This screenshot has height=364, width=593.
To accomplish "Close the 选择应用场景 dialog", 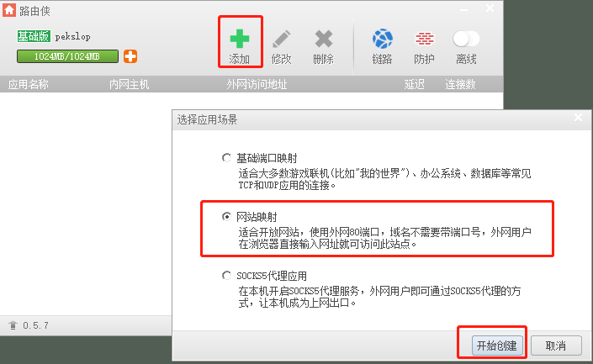I will tap(578, 118).
